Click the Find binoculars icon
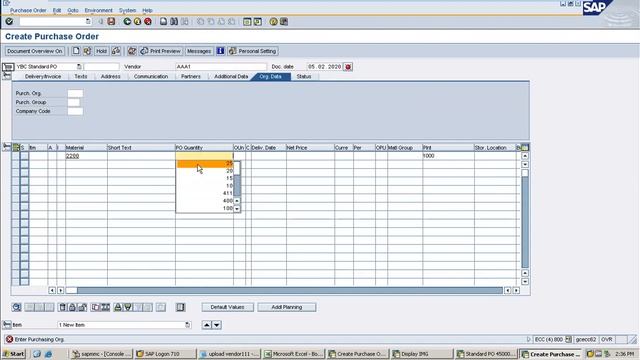640x360 pixels. [x=174, y=21]
